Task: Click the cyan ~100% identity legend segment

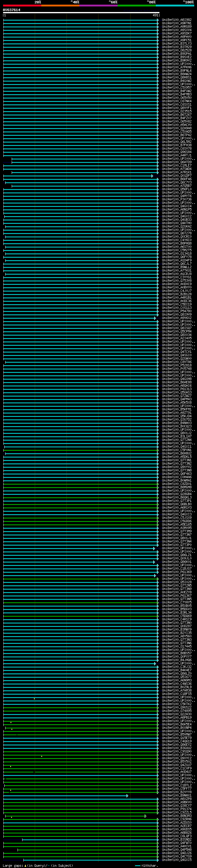Action: click(x=175, y=6)
